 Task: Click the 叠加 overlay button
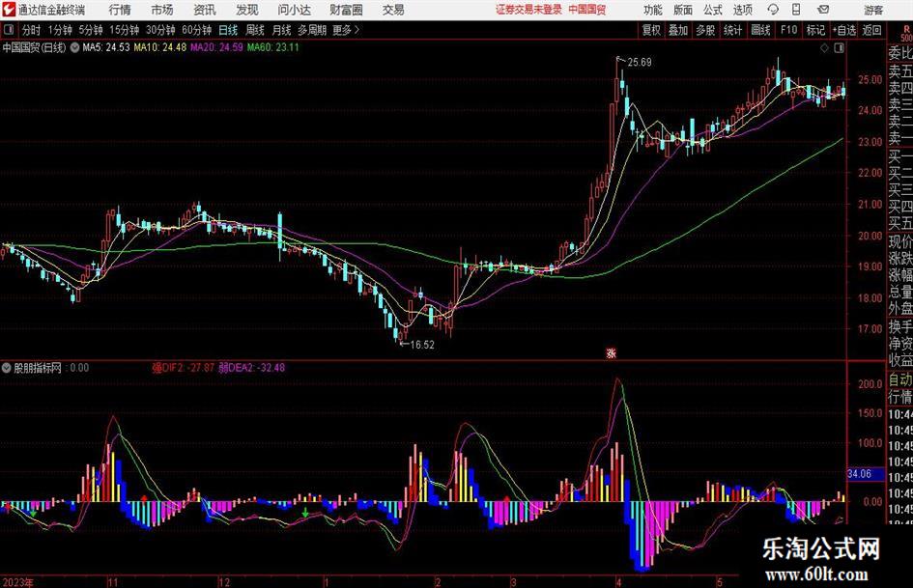click(x=678, y=30)
